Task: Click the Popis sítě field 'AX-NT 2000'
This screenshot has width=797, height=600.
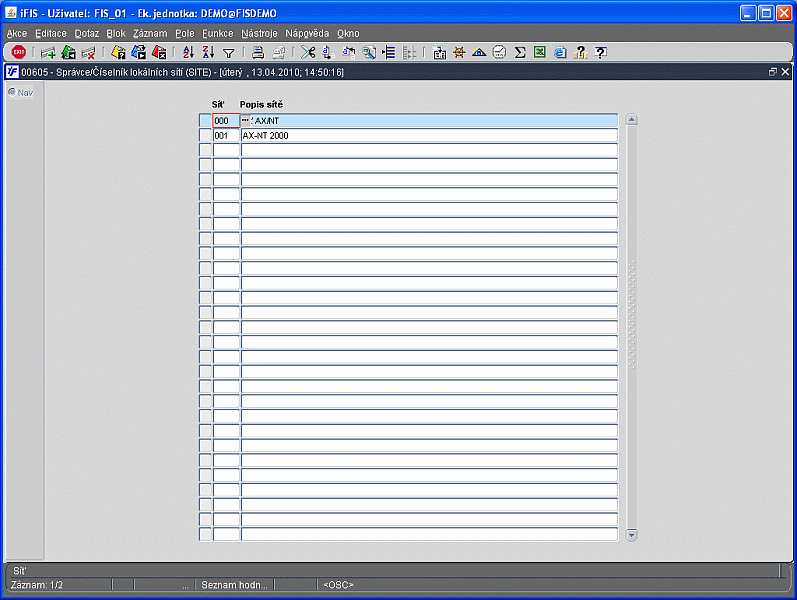Action: tap(429, 135)
